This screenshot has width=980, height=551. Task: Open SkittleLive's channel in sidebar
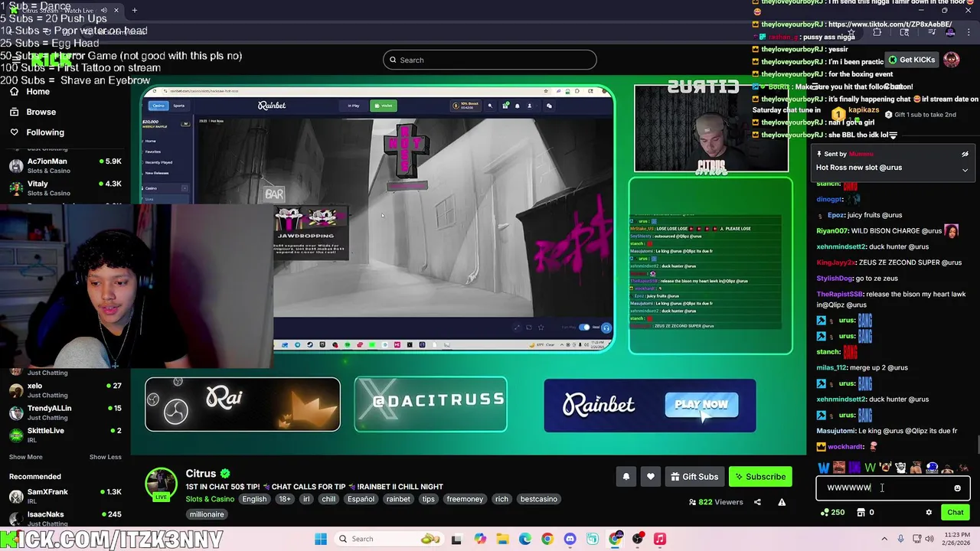pos(64,435)
